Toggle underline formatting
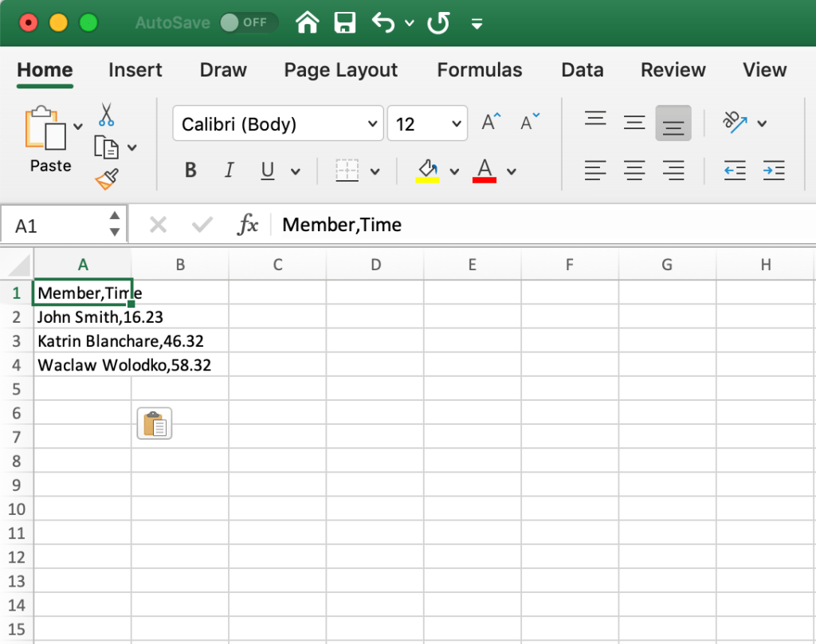 [x=267, y=170]
